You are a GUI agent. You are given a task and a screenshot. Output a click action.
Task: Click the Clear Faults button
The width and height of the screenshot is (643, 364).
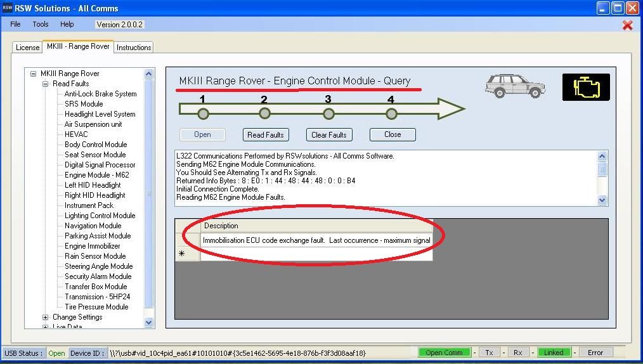329,135
